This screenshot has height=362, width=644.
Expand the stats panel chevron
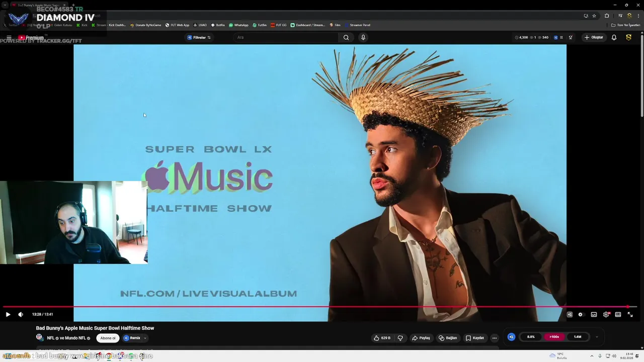pyautogui.click(x=597, y=337)
